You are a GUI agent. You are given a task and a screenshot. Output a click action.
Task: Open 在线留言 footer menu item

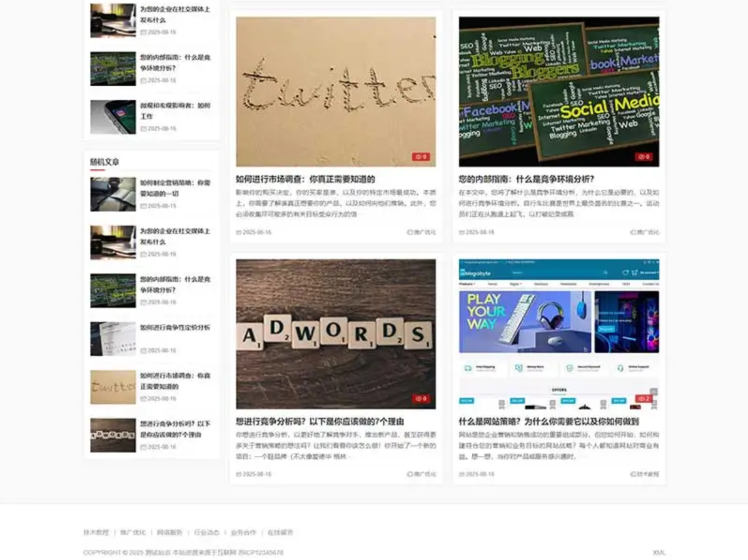pos(280,532)
